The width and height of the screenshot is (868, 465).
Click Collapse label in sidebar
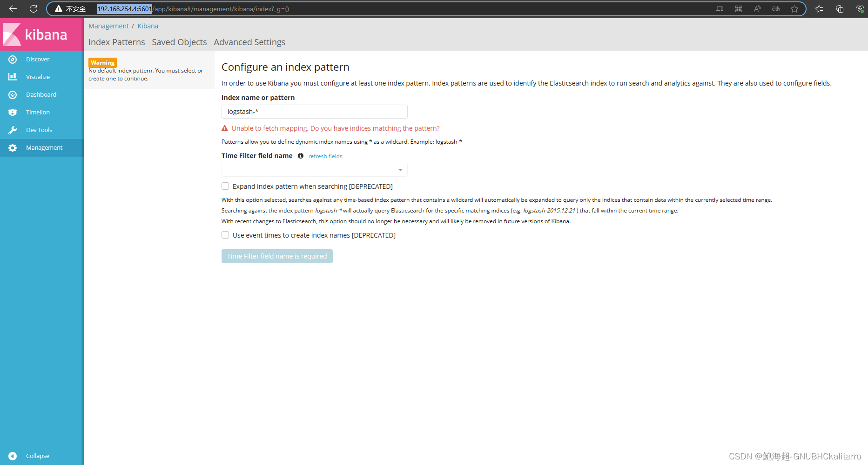pos(38,456)
